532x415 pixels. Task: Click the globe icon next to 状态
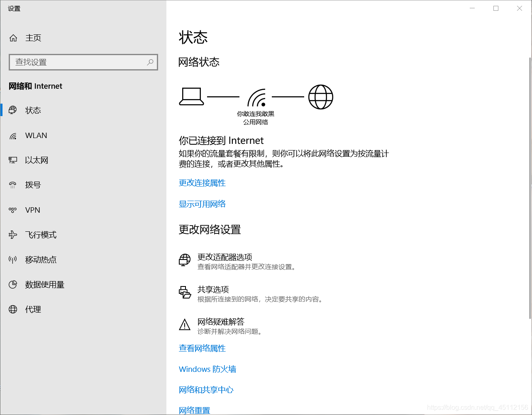click(13, 110)
